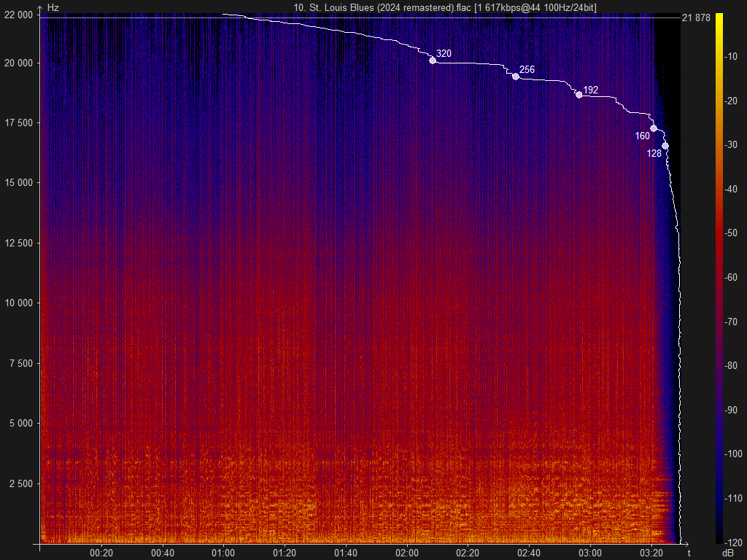The height and width of the screenshot is (560, 747).
Task: Click the 12 500 Hz axis label
Action: pos(18,244)
